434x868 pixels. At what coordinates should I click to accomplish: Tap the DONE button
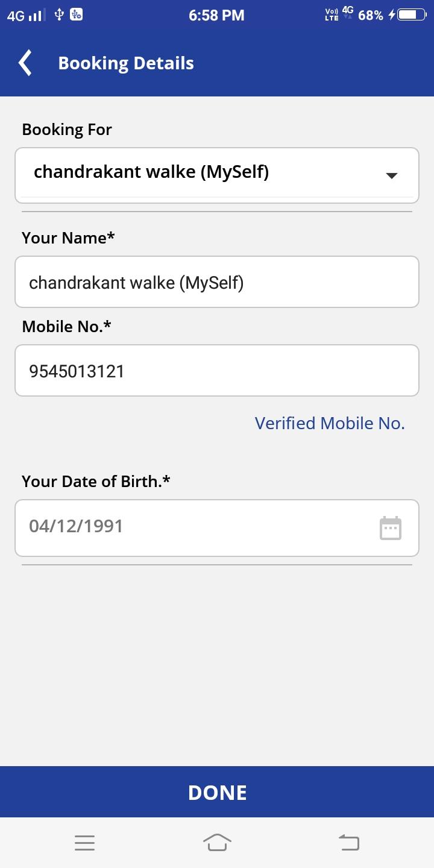point(217,792)
